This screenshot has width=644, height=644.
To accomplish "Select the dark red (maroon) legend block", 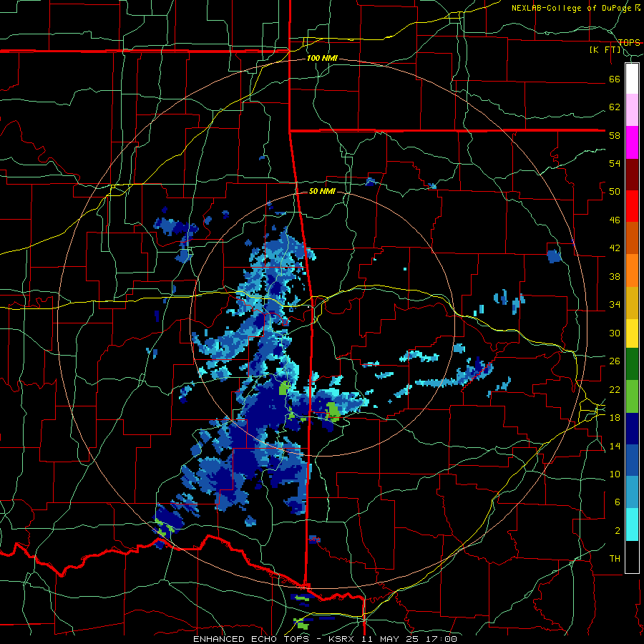I will coord(632,175).
